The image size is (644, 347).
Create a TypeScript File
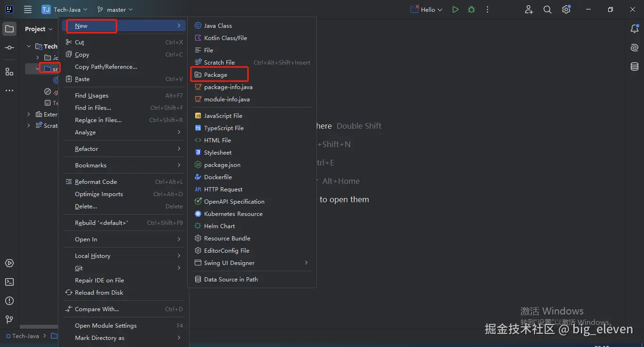[252, 128]
